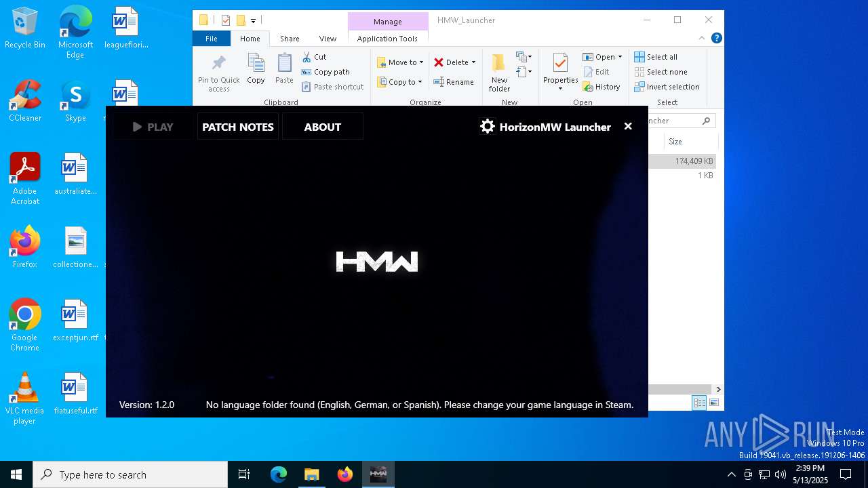The height and width of the screenshot is (488, 868).
Task: Open Task View from taskbar
Action: tap(244, 474)
